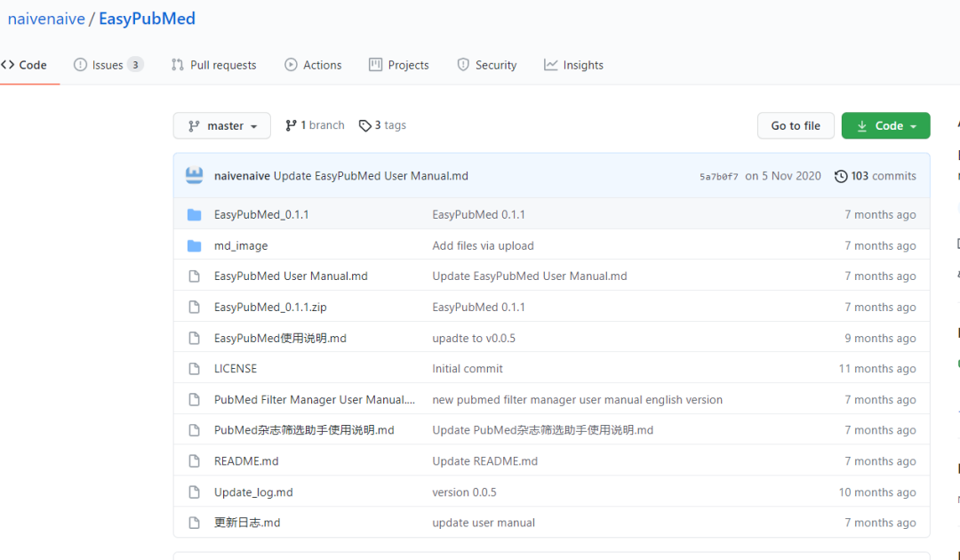The height and width of the screenshot is (560, 960).
Task: Click the md_image folder icon
Action: point(194,245)
